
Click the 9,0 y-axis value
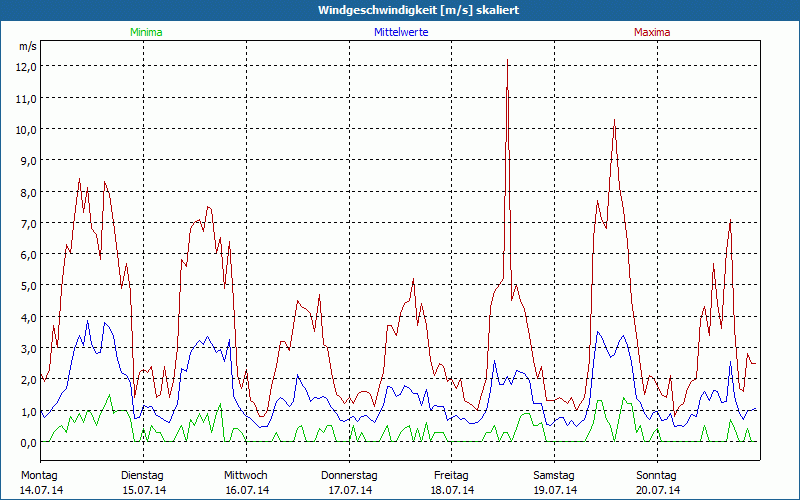tap(28, 161)
